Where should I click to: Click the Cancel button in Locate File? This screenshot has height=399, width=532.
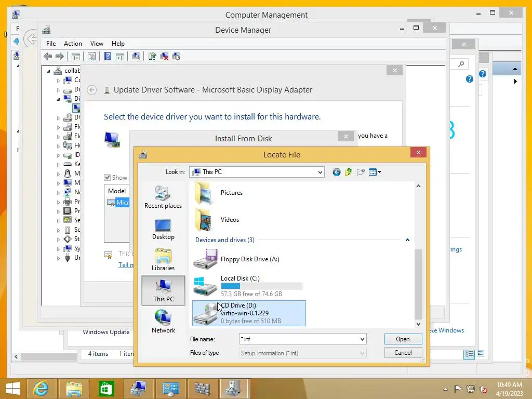403,353
